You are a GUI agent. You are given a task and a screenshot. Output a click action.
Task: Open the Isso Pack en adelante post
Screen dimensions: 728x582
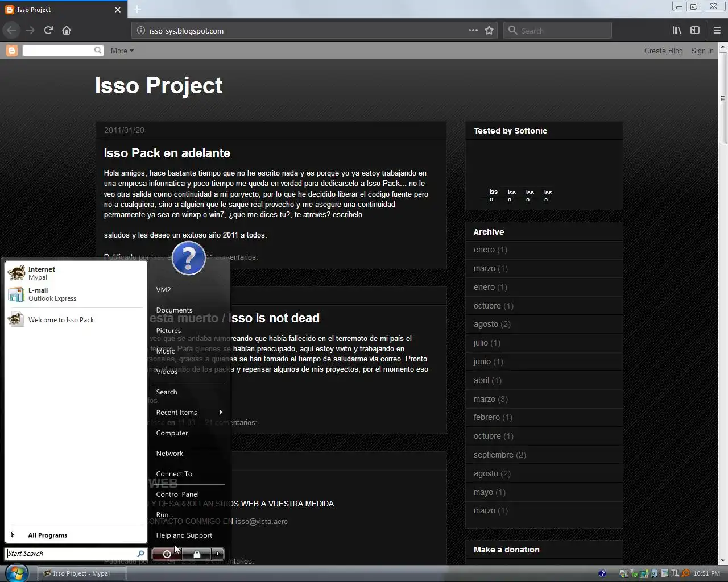tap(167, 153)
